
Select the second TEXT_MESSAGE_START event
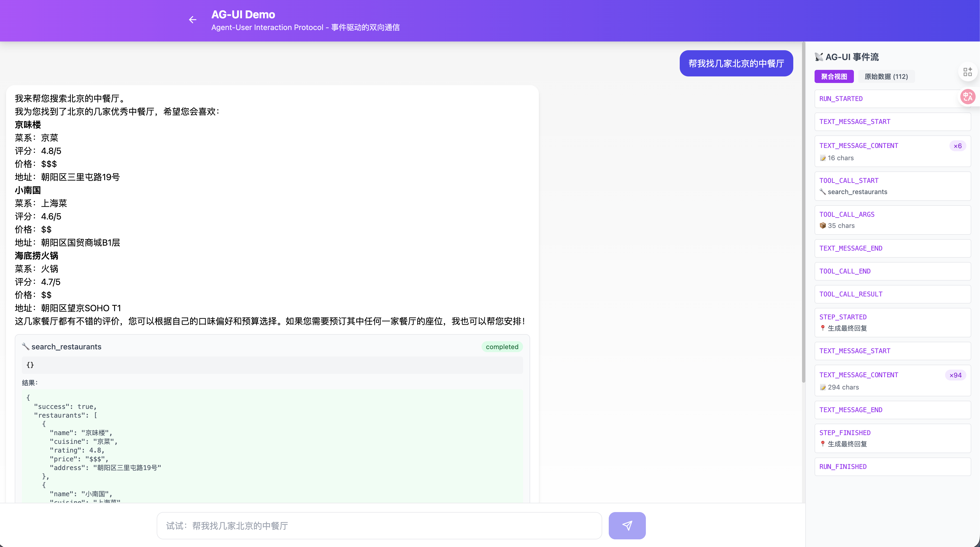pyautogui.click(x=892, y=351)
